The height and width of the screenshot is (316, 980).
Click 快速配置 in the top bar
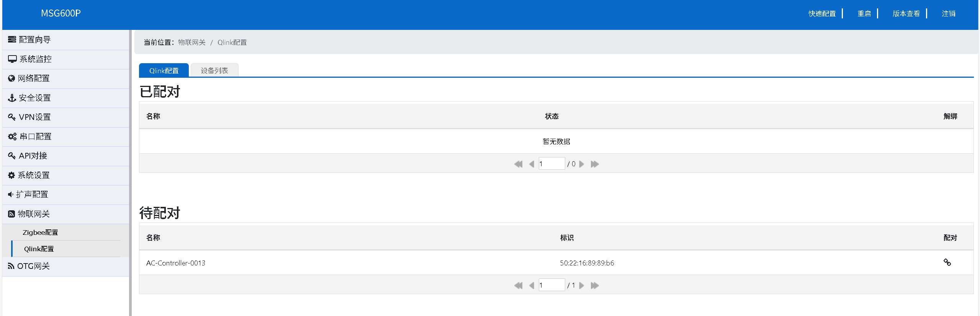[x=822, y=14]
